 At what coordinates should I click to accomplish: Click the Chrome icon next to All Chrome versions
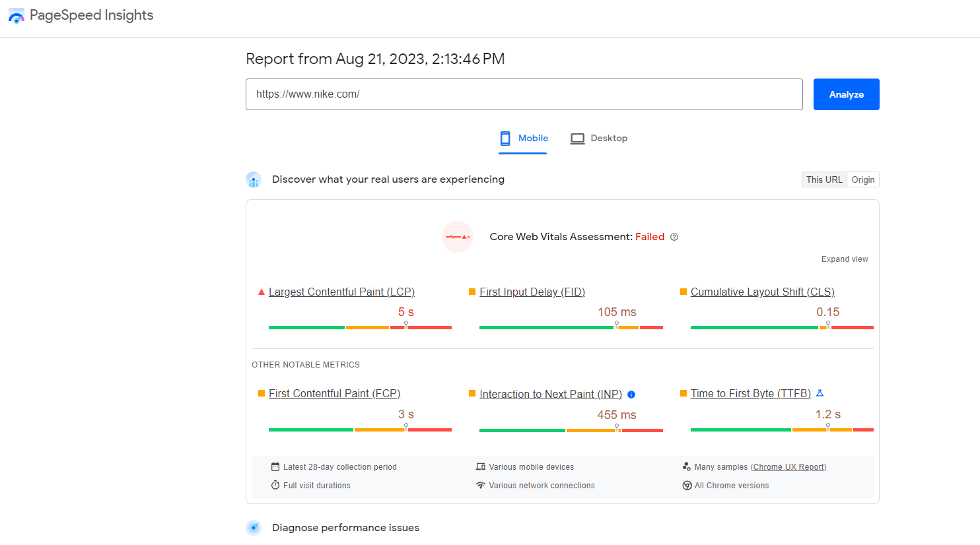[x=687, y=485]
